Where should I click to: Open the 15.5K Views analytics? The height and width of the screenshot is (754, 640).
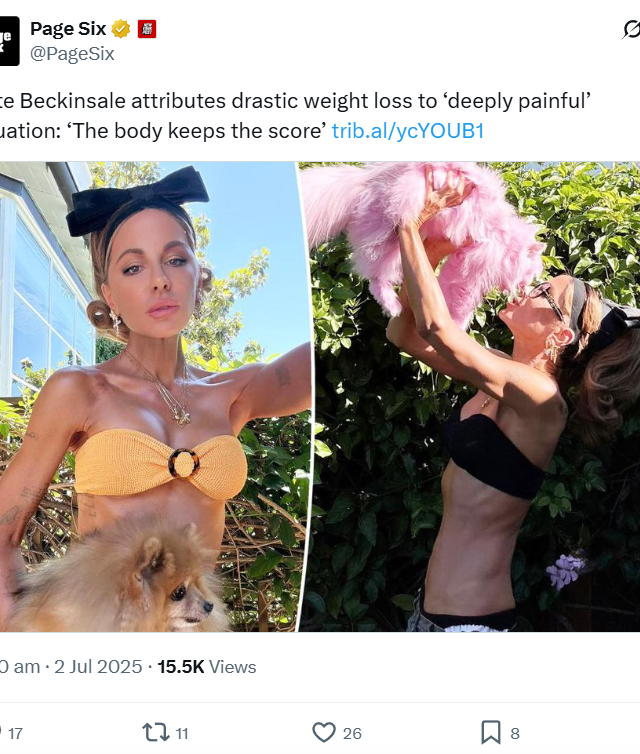207,667
